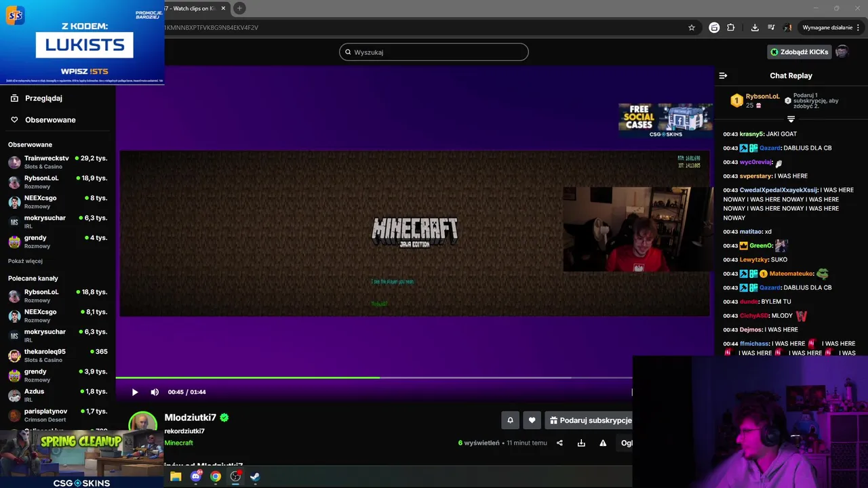
Task: Report the clip with the warning triangle
Action: click(x=603, y=443)
